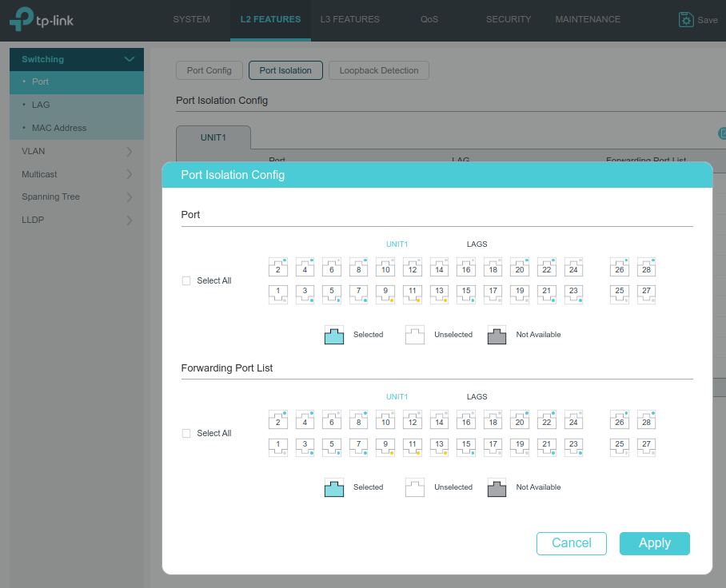This screenshot has height=588, width=726.
Task: Click the Cancel button
Action: (x=572, y=543)
